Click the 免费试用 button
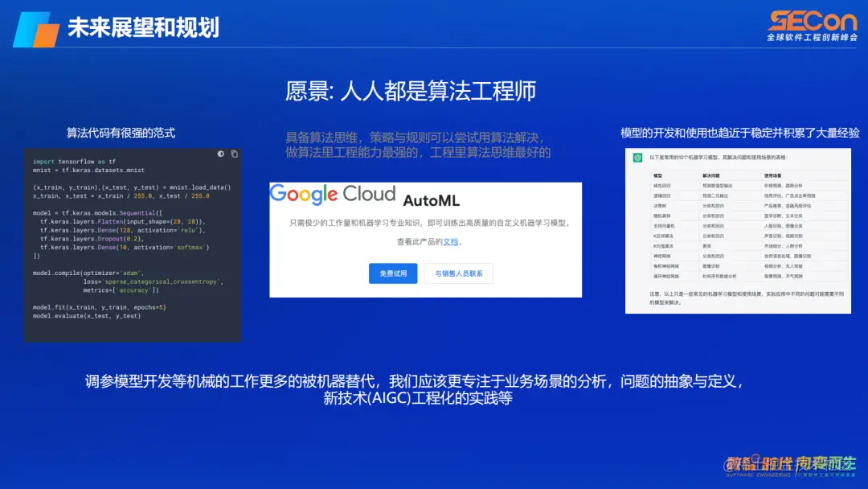Viewport: 868px width, 489px height. (393, 273)
